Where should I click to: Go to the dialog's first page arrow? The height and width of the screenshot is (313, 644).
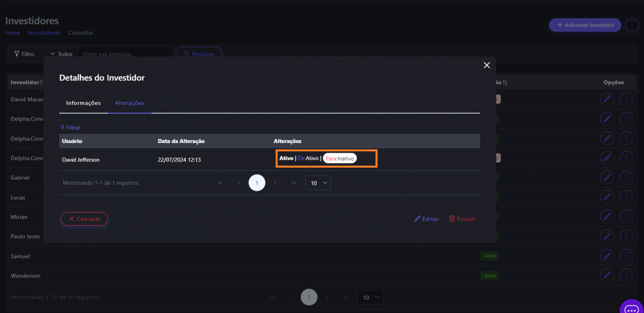221,183
